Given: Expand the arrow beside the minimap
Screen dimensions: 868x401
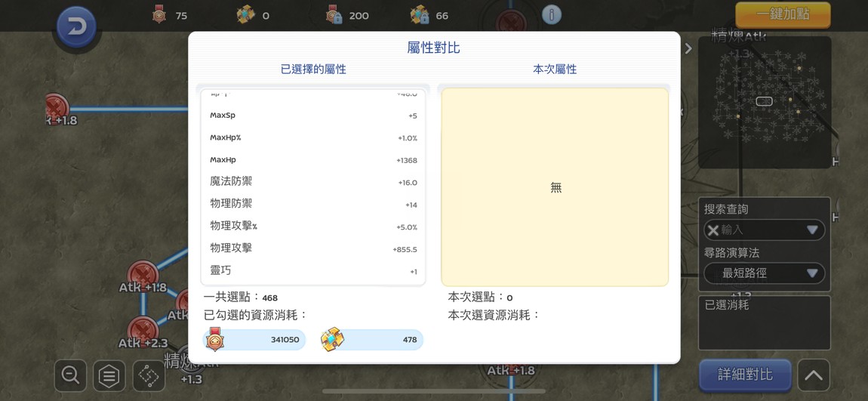Looking at the screenshot, I should [688, 48].
